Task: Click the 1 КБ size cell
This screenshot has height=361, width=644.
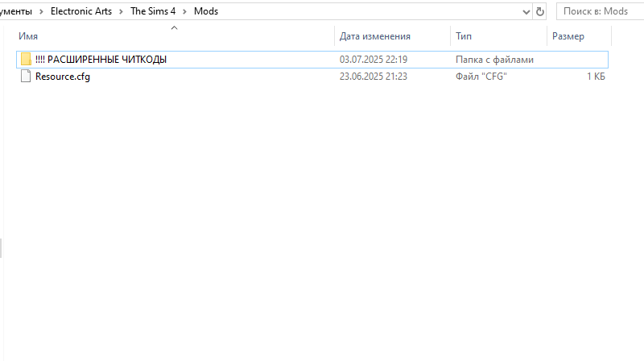Action: click(x=596, y=77)
